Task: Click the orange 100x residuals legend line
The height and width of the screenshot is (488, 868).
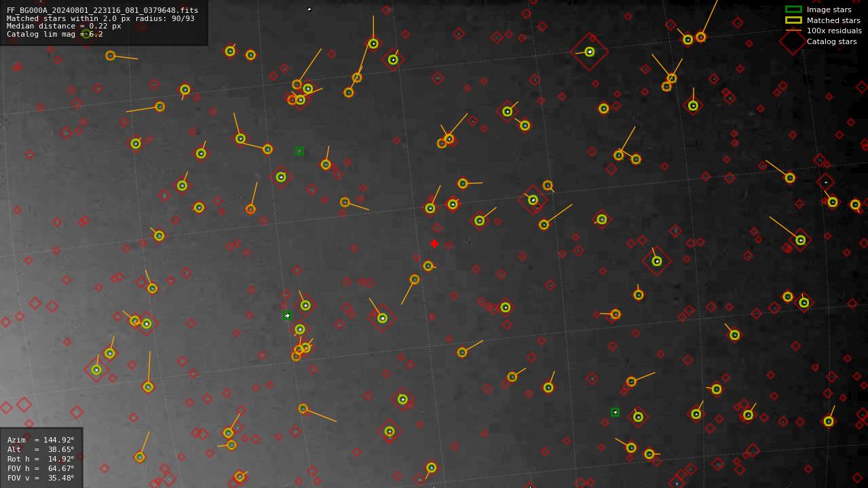Action: coord(793,31)
